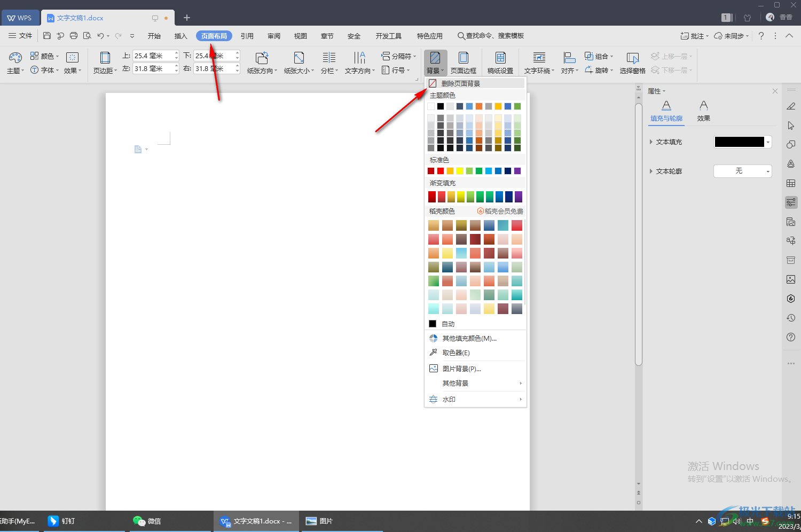
Task: Select the eyedropper color picker
Action: tap(456, 353)
